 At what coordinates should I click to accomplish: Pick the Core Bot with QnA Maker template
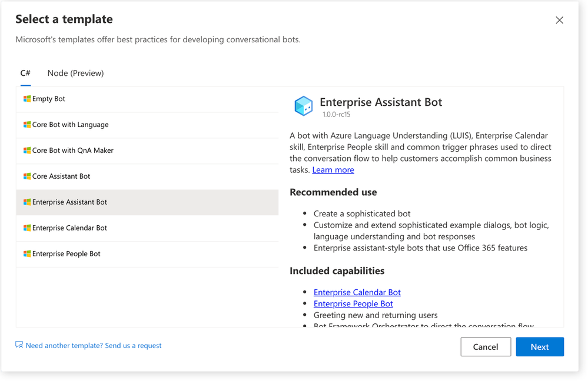point(147,151)
